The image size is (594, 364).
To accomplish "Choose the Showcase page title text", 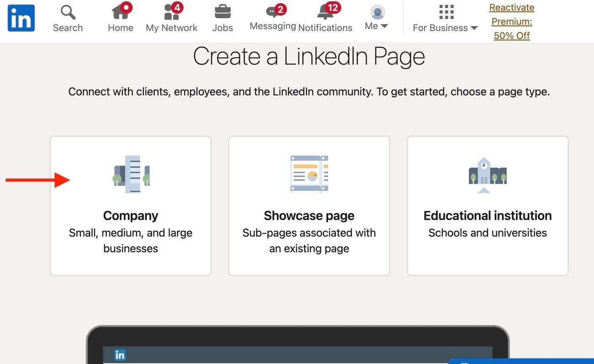I will (309, 216).
